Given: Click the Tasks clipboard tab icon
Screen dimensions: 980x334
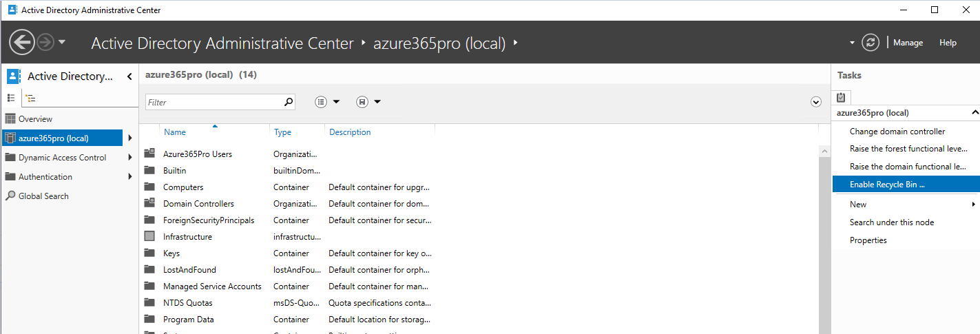Looking at the screenshot, I should click(x=841, y=97).
